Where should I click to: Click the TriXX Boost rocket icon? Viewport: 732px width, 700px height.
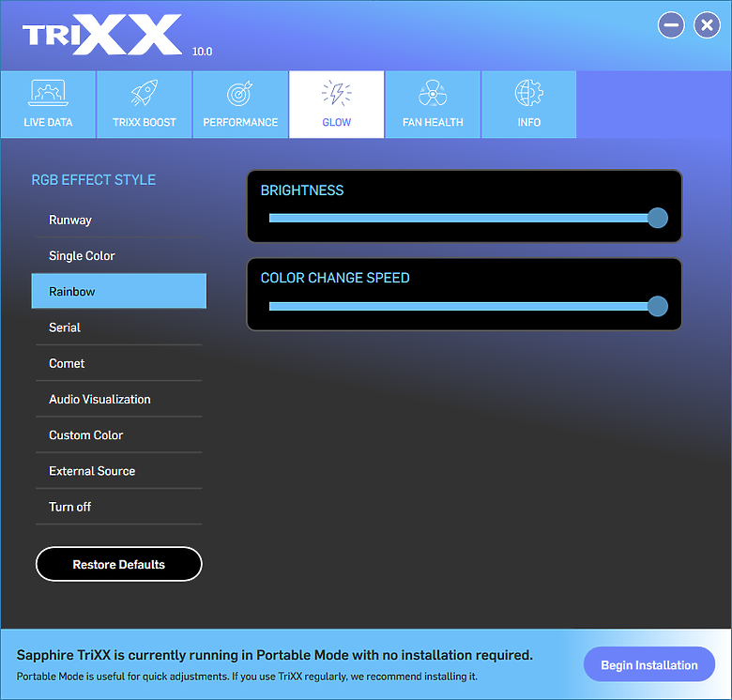(x=145, y=92)
